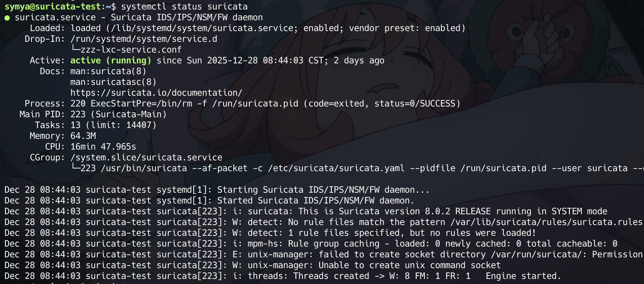
Task: Click the /etc/suricata/suricata.yaml config path
Action: pos(336,168)
